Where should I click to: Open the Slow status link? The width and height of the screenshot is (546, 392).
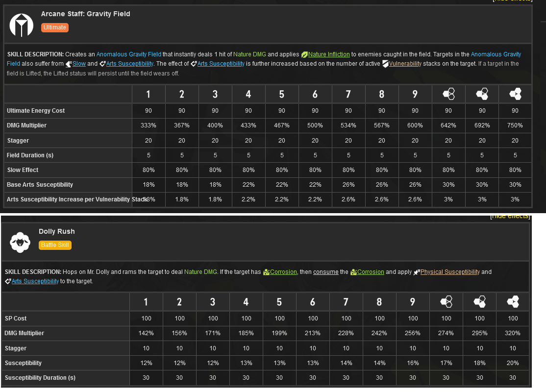click(79, 64)
